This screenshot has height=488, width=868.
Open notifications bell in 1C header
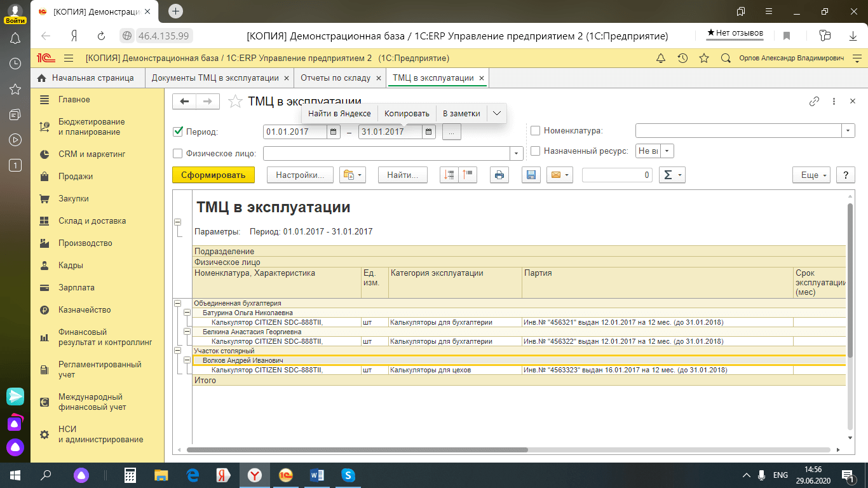(x=661, y=58)
